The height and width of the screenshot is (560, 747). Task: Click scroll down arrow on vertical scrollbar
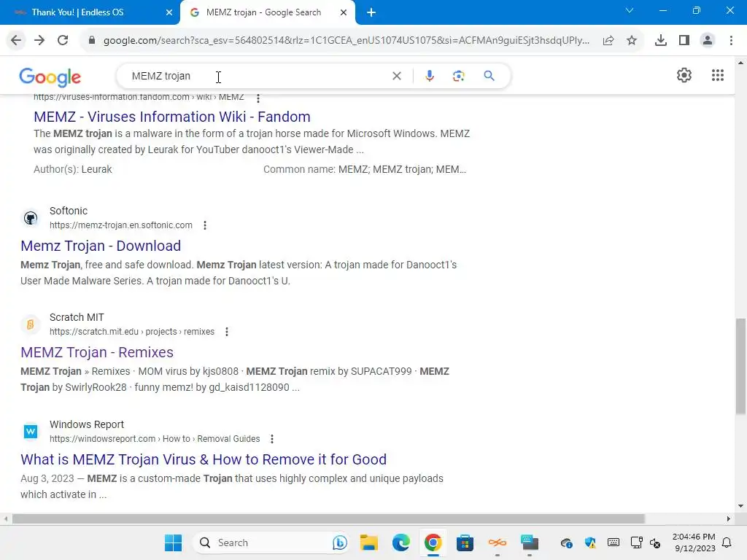740,506
